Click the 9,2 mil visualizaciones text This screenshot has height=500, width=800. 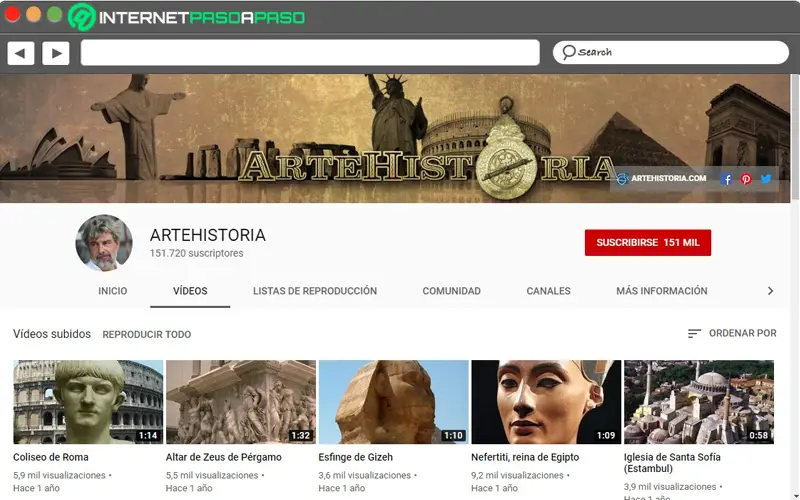pos(517,476)
